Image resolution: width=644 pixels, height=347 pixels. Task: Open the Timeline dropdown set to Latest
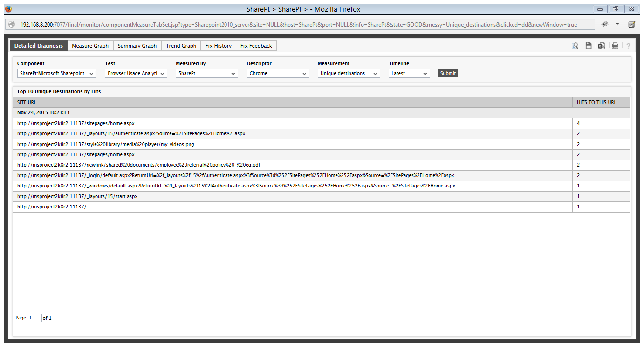409,73
